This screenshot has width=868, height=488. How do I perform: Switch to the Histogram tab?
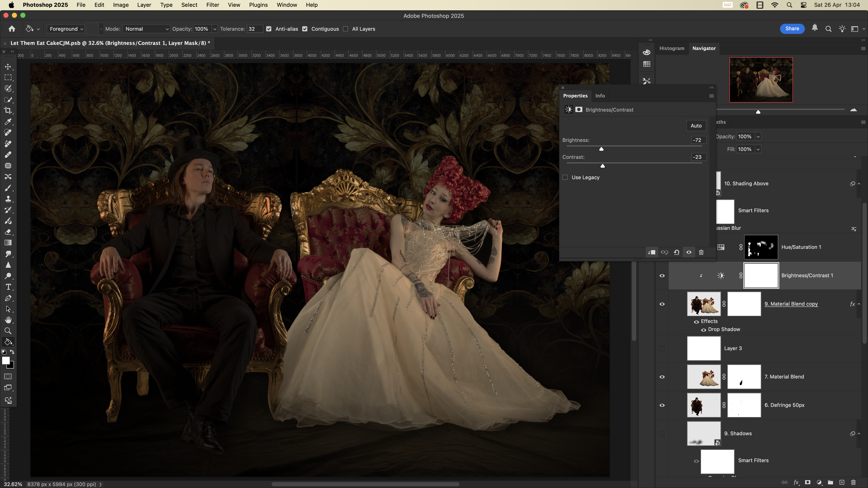click(672, 48)
